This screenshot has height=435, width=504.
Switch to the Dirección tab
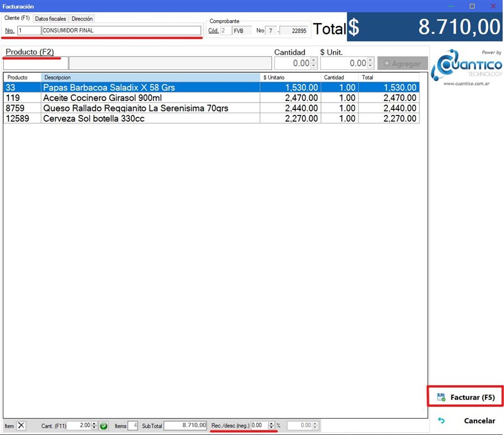[x=82, y=18]
